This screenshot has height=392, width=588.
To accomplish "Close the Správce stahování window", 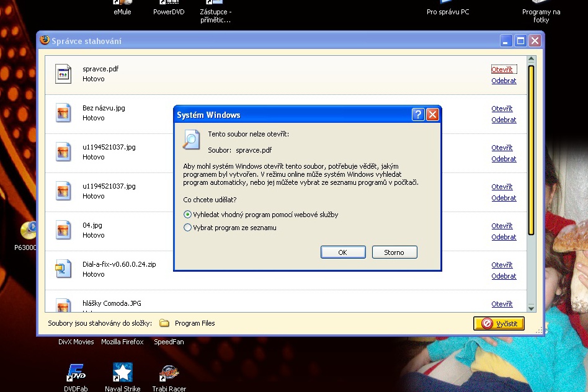I will 535,40.
